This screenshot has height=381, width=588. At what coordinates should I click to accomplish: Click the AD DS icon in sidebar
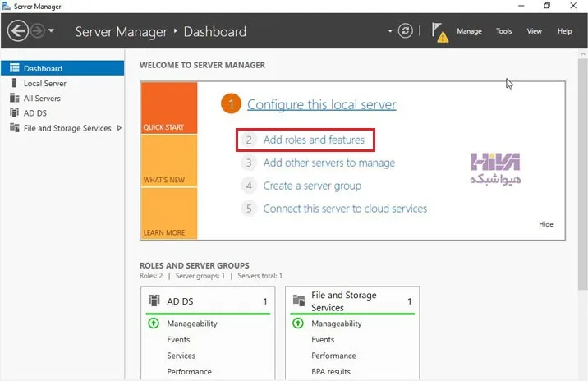[14, 112]
